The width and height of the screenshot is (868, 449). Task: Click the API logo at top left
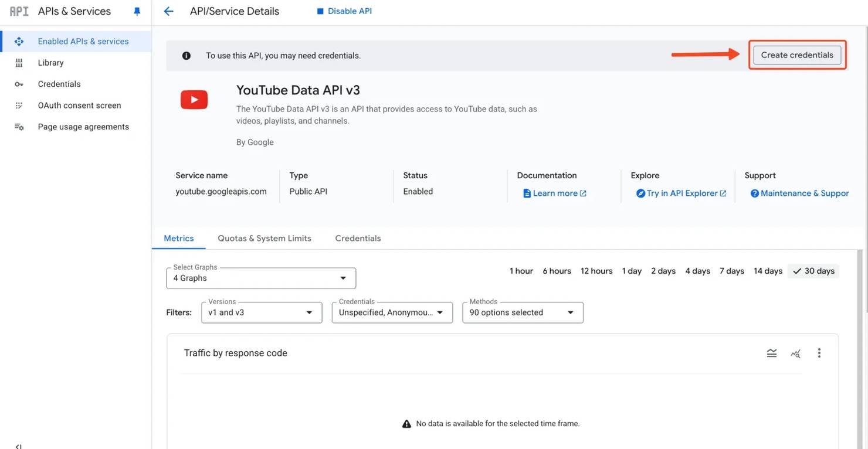coord(19,11)
